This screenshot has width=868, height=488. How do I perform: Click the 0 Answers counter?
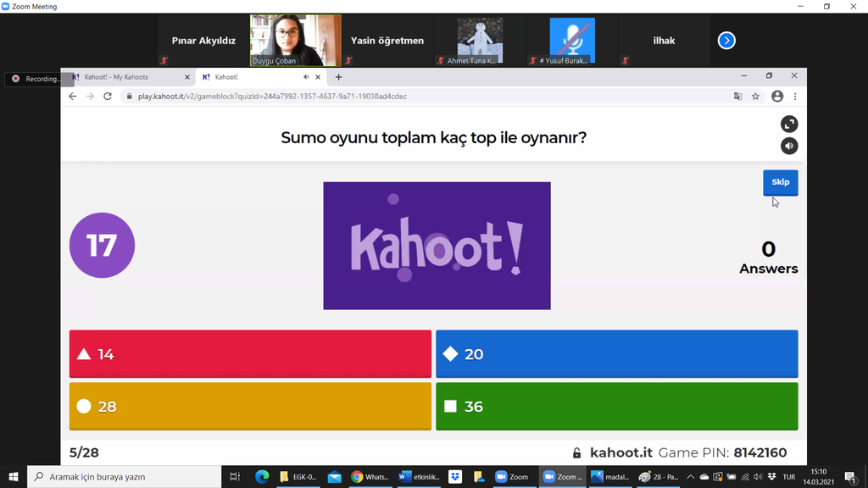pos(768,258)
